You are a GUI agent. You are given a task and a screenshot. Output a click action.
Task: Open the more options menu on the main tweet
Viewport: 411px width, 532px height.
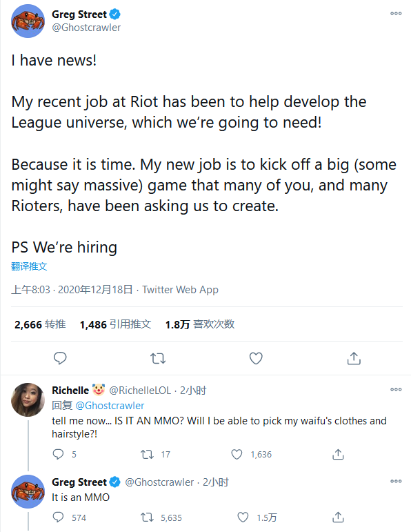click(x=396, y=14)
